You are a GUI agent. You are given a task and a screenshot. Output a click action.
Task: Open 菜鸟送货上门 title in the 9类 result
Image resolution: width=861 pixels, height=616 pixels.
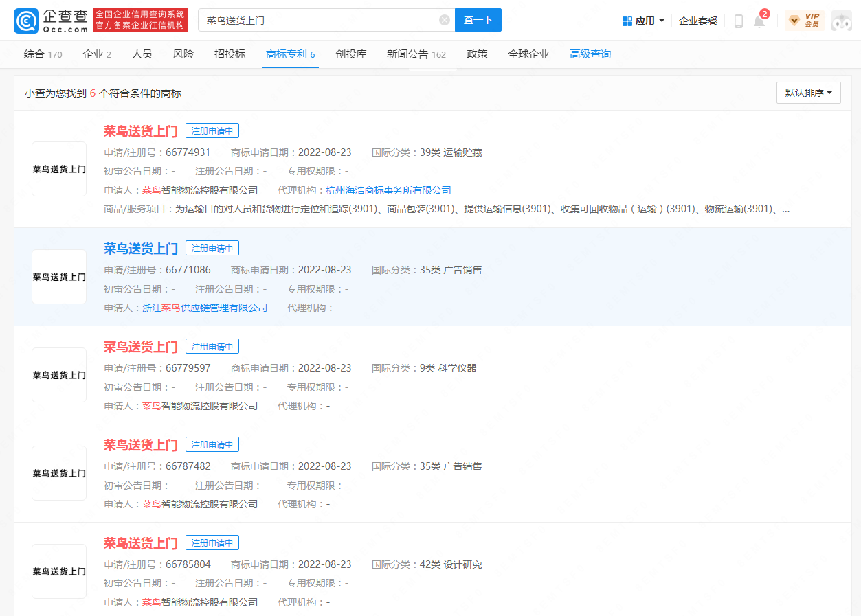pos(141,347)
